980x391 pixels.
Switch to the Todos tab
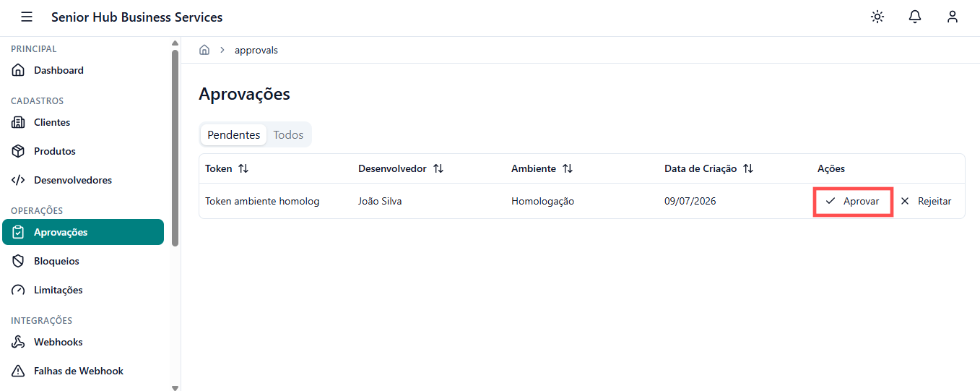click(x=288, y=134)
